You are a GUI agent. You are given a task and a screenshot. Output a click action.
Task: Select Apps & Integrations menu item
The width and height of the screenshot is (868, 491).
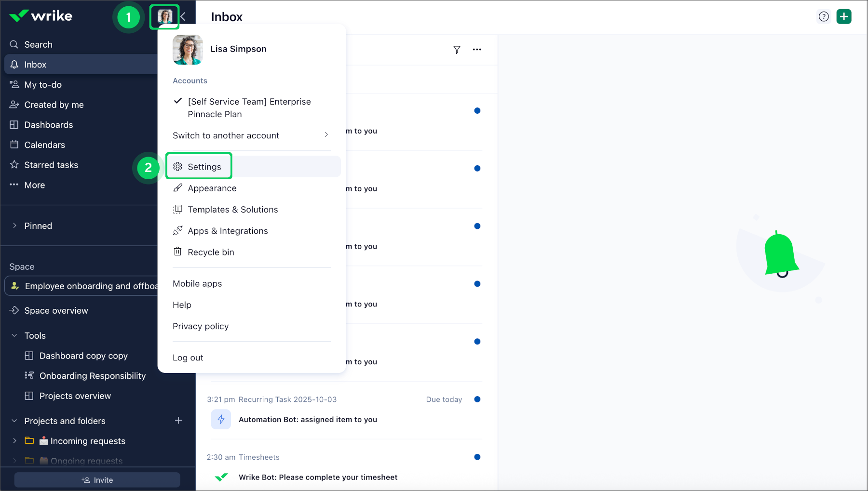click(228, 231)
